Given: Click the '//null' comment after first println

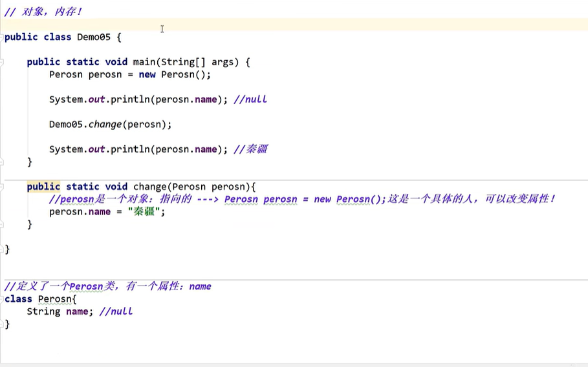Looking at the screenshot, I should pos(250,100).
